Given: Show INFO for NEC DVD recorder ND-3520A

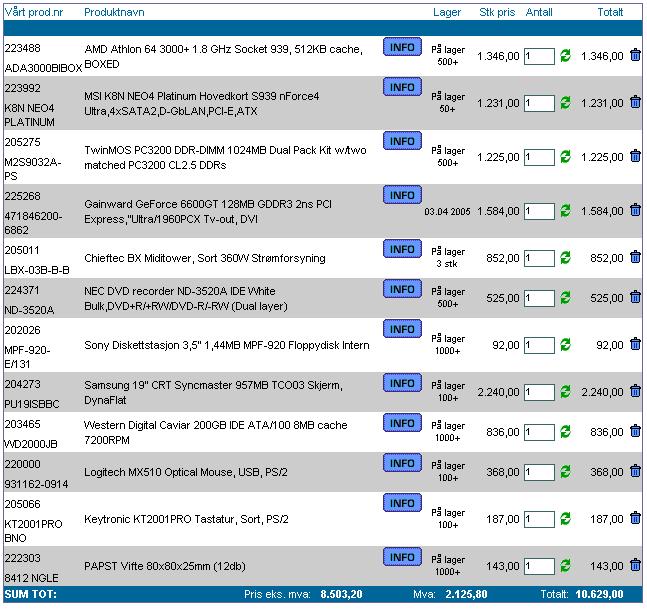Looking at the screenshot, I should pyautogui.click(x=402, y=289).
